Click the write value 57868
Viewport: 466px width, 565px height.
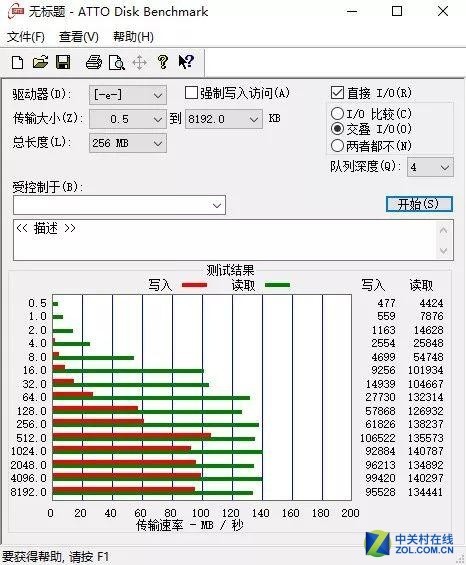(380, 411)
